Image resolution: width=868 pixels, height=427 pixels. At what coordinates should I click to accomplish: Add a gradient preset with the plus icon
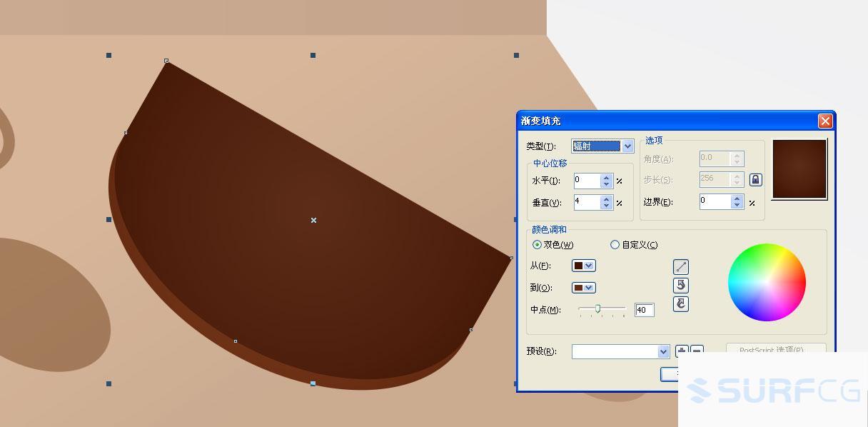(x=682, y=351)
